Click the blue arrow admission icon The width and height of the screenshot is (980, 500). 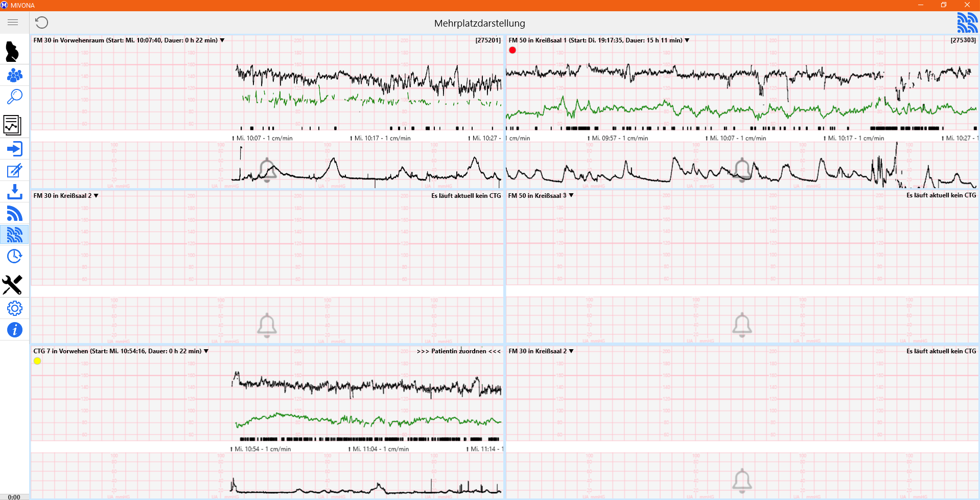14,149
